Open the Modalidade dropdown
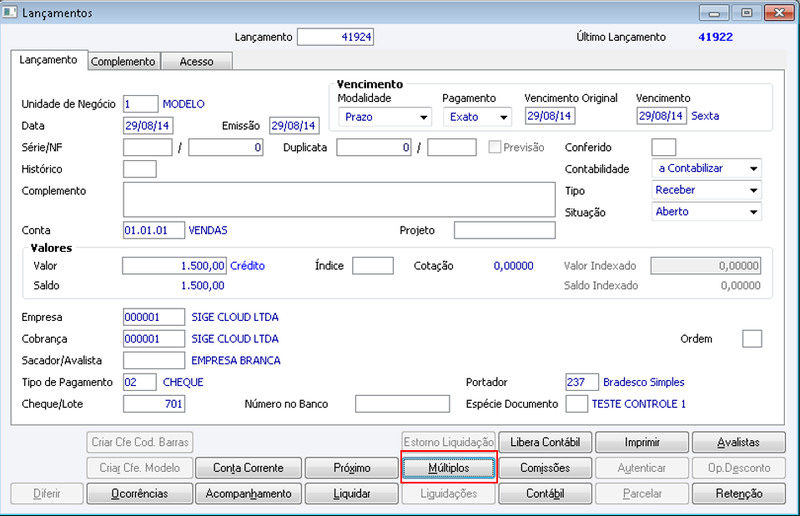The height and width of the screenshot is (516, 800). (x=385, y=117)
